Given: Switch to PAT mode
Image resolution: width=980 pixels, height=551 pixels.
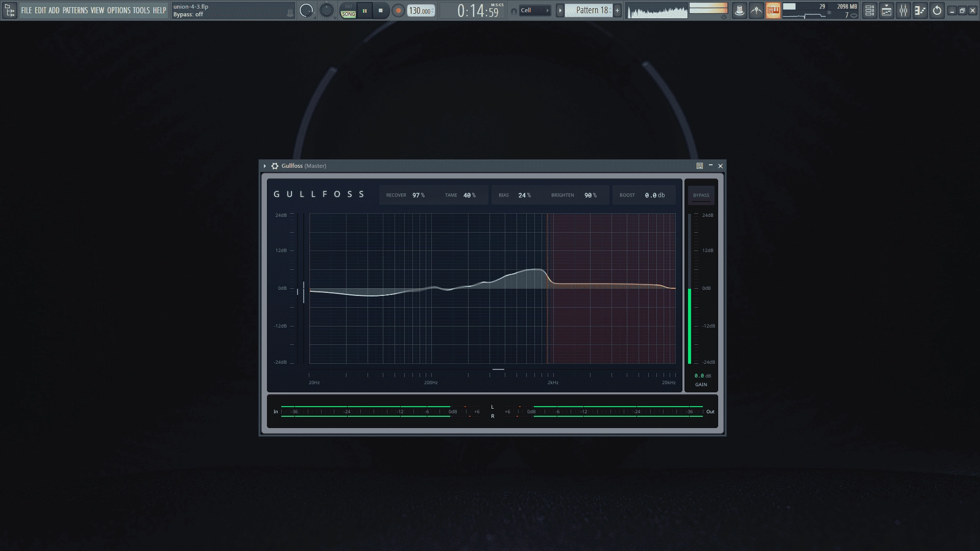Looking at the screenshot, I should point(348,6).
